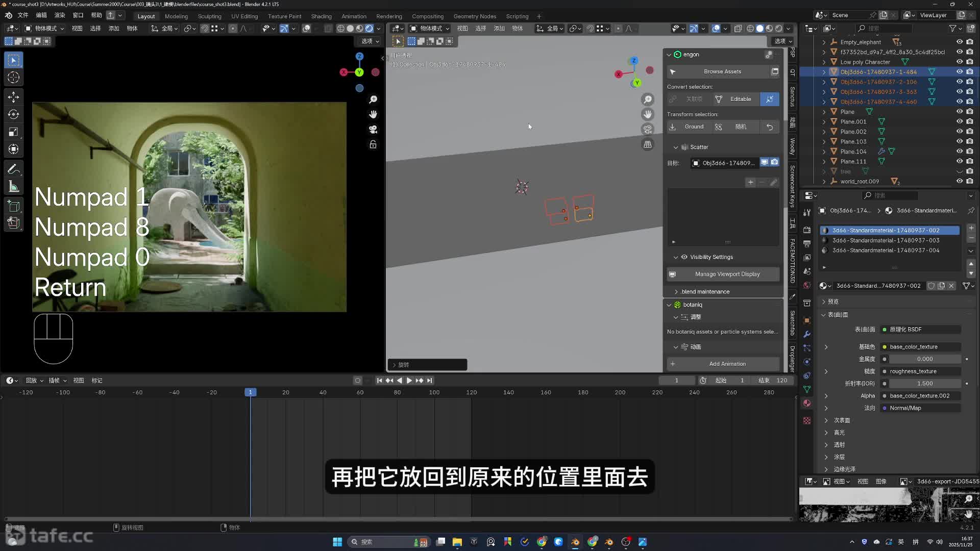The image size is (980, 551).
Task: Pick the Cursor tool
Action: pos(14,78)
